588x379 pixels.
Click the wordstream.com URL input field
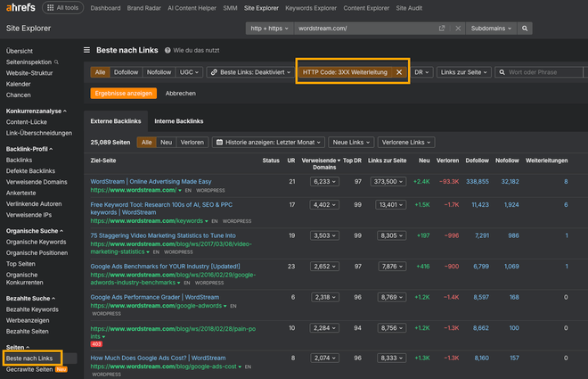365,29
